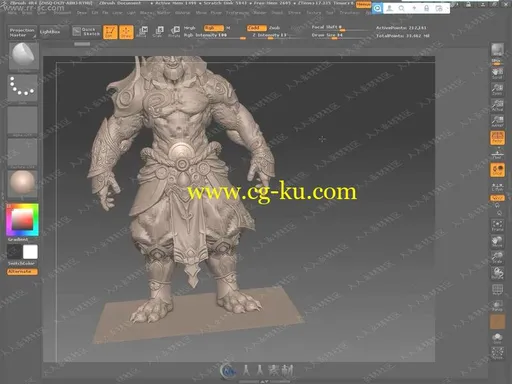Enable the Mrgb channel

pyautogui.click(x=190, y=28)
